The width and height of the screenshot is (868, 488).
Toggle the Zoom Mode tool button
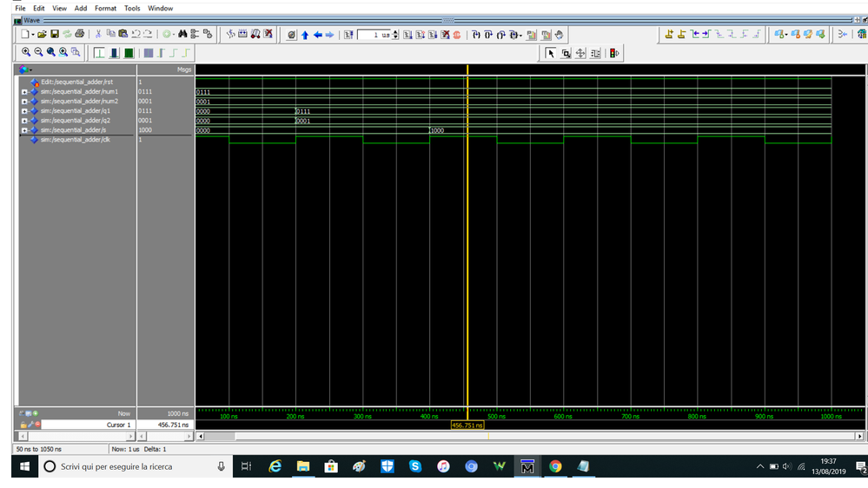[566, 53]
